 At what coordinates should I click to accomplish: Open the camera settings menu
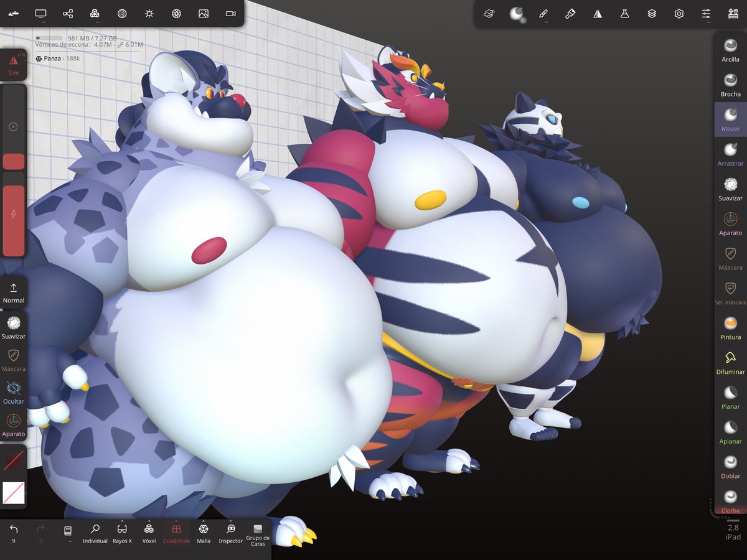[x=230, y=13]
